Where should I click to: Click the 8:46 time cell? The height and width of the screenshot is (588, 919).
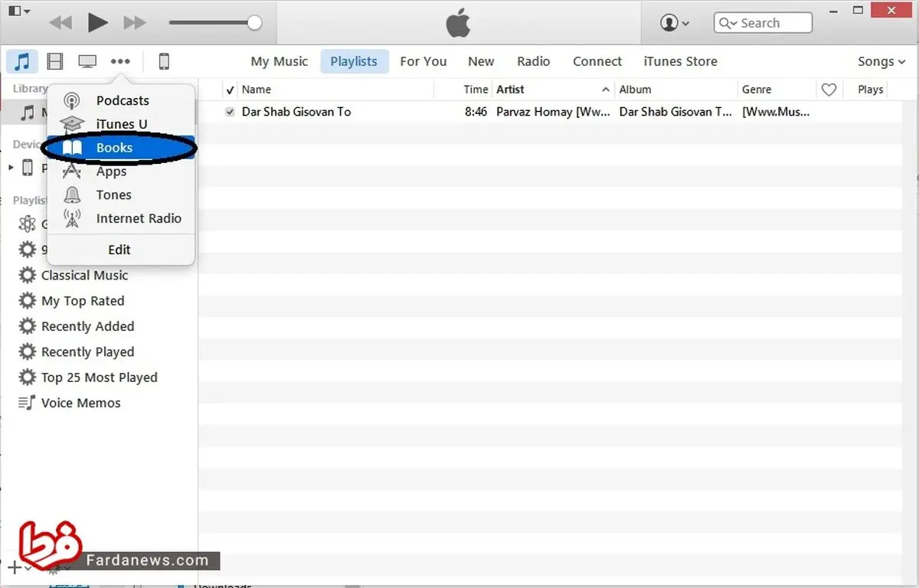[x=476, y=112]
